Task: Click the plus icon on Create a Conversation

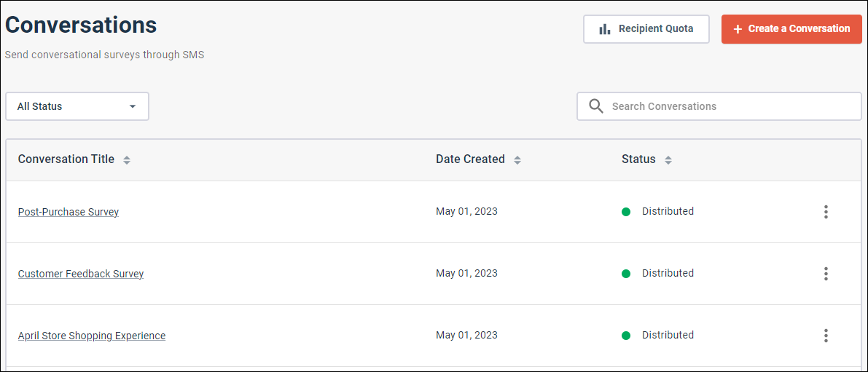Action: [x=738, y=29]
